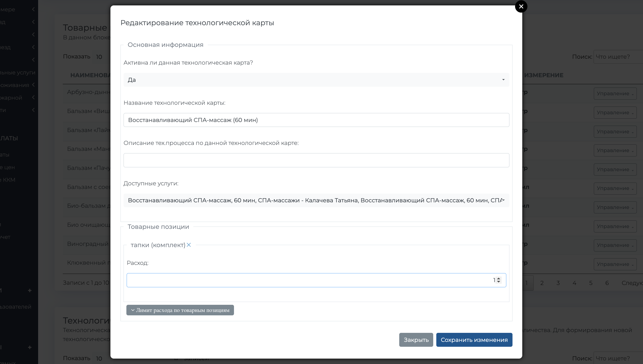Click the Поиск field in the top table
The height and width of the screenshot is (364, 643).
tap(618, 57)
